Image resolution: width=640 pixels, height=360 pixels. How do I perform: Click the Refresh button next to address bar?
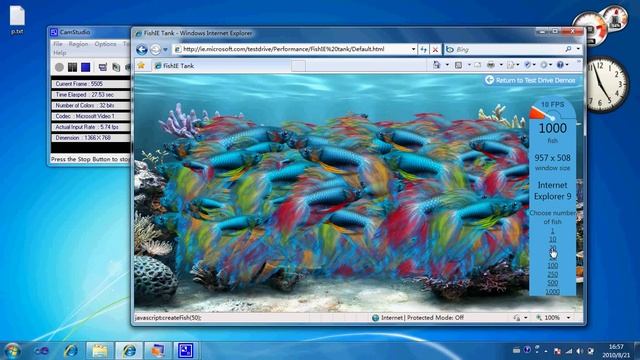[424, 49]
